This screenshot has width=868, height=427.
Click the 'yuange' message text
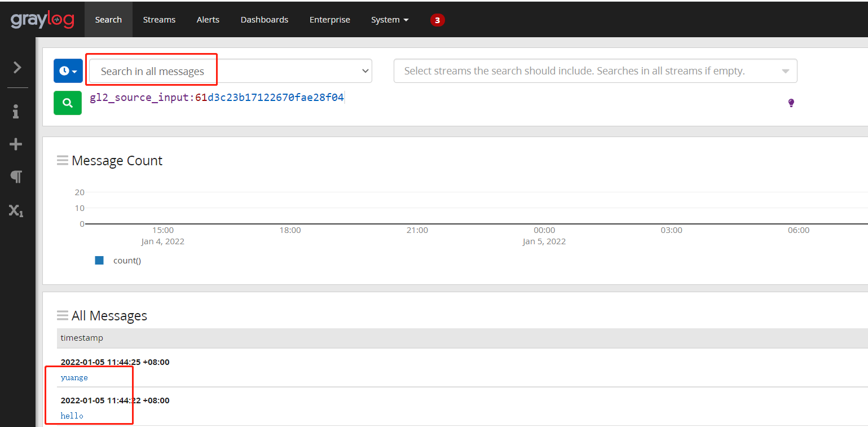pos(74,378)
